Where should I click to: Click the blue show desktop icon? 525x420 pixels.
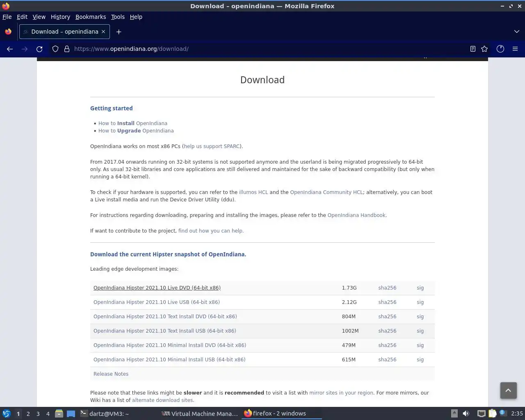71,413
